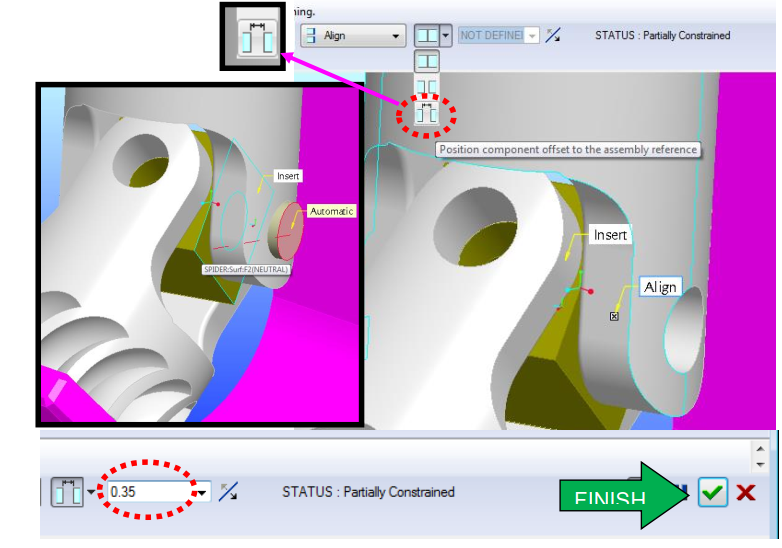
Task: Click the 0.35 offset value field
Action: [x=150, y=492]
